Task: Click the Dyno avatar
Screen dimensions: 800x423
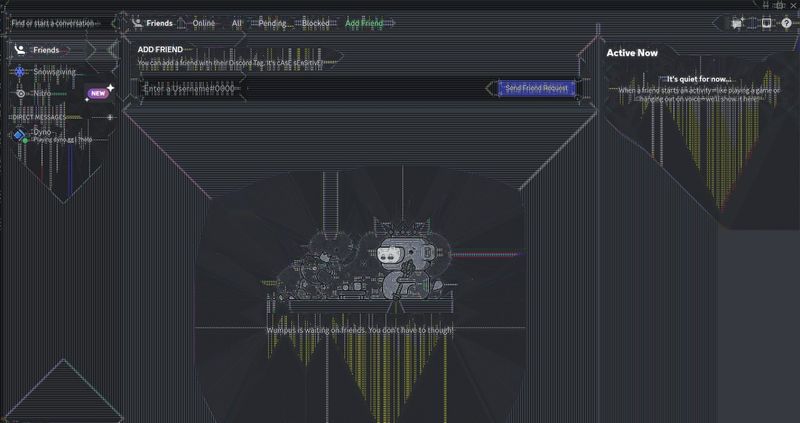Action: tap(19, 135)
